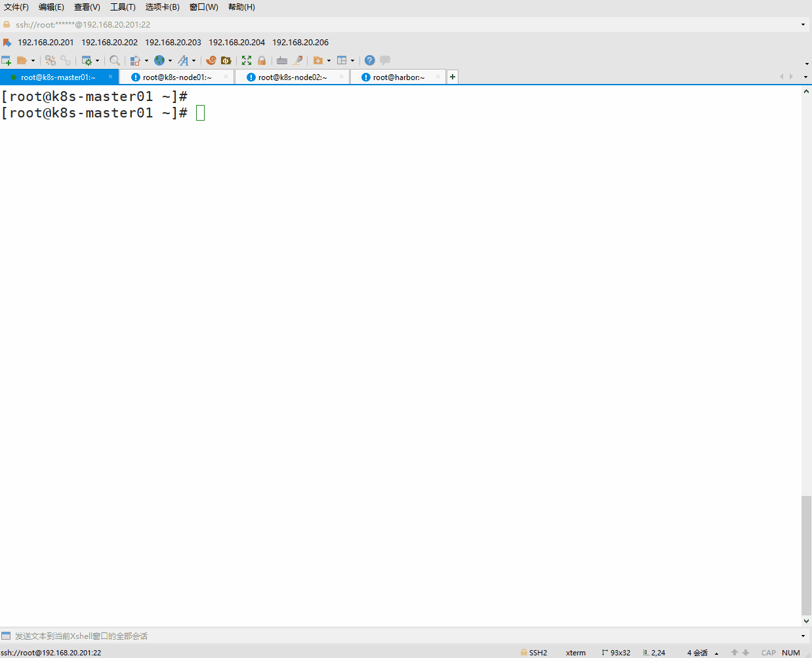The width and height of the screenshot is (812, 658).
Task: Open the 工具(T) menu
Action: pos(123,7)
